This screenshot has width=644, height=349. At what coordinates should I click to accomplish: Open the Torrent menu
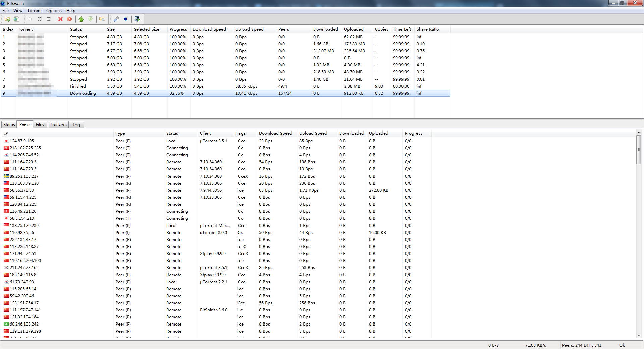point(34,10)
